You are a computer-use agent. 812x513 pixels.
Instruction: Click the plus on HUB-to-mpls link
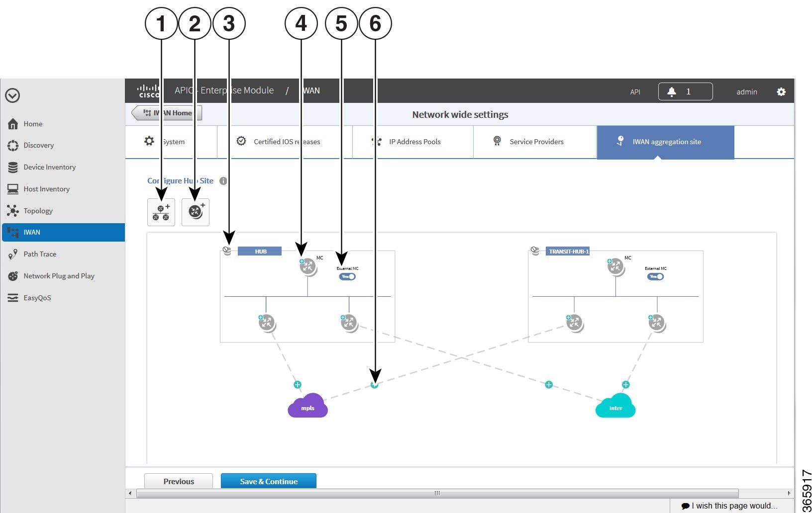pos(298,385)
